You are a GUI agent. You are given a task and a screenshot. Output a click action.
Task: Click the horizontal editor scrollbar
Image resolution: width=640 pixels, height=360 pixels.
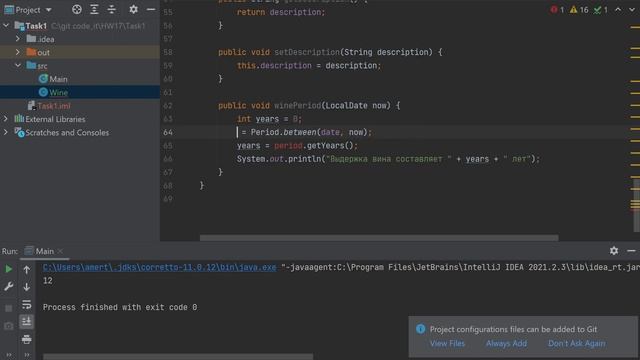379,238
